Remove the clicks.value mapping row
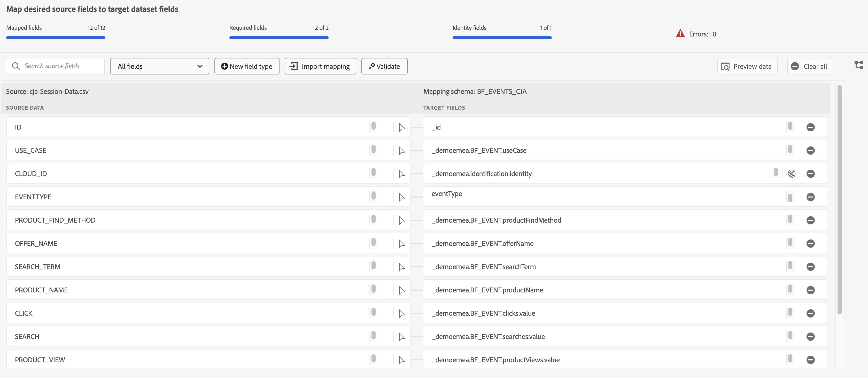The height and width of the screenshot is (378, 868). coord(810,313)
